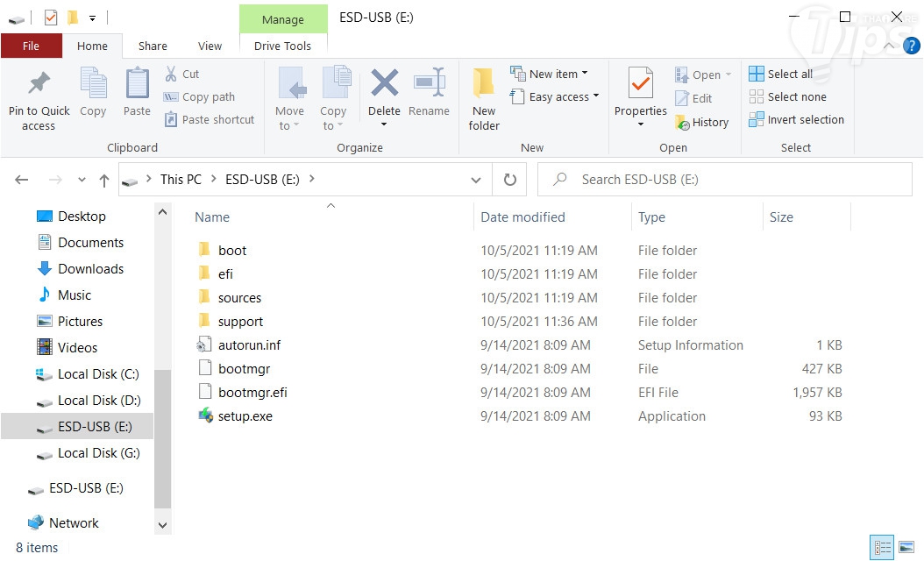This screenshot has width=924, height=561.
Task: Switch to the Home tab
Action: [x=93, y=46]
